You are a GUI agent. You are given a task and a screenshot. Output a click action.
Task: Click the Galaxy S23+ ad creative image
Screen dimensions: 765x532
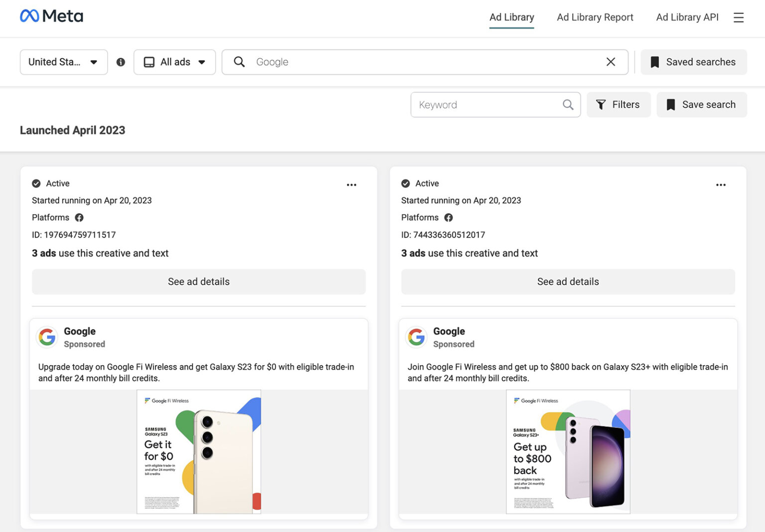coord(568,451)
